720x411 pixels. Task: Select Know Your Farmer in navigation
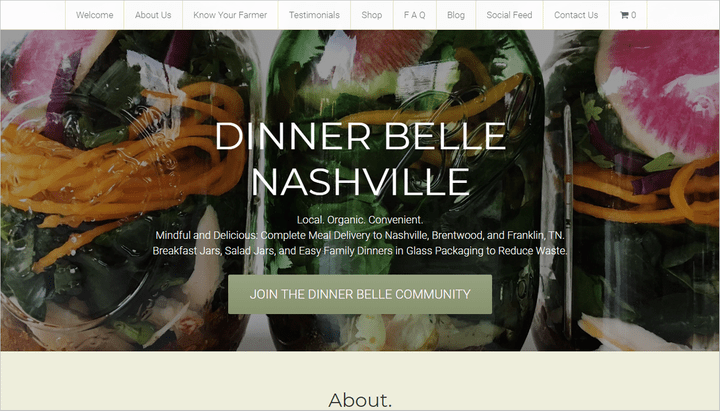point(230,15)
